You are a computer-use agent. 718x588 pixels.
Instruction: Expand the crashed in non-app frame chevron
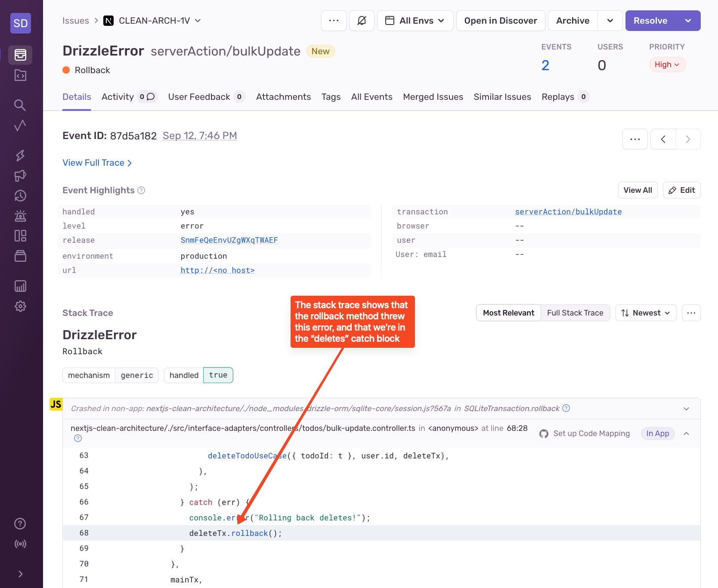[x=687, y=409]
